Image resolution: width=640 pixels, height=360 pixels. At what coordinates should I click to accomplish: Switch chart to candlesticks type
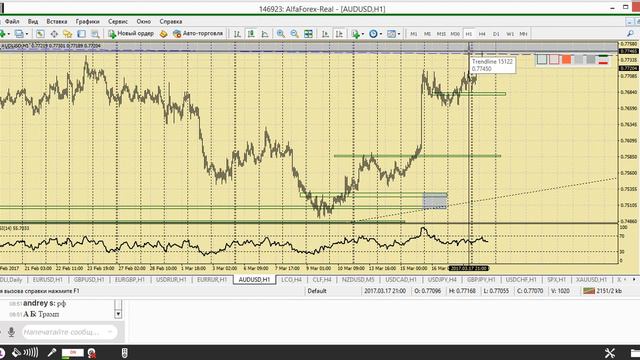pos(251,34)
